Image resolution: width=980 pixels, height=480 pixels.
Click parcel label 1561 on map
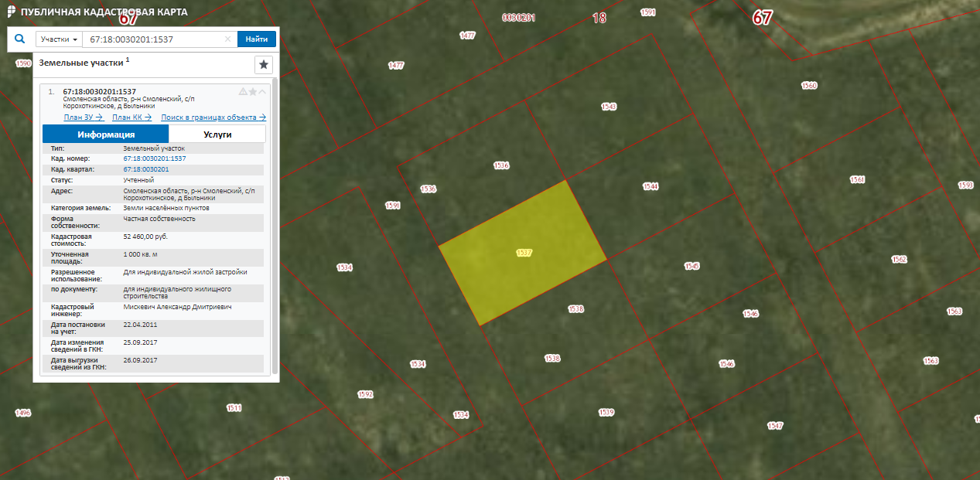857,179
